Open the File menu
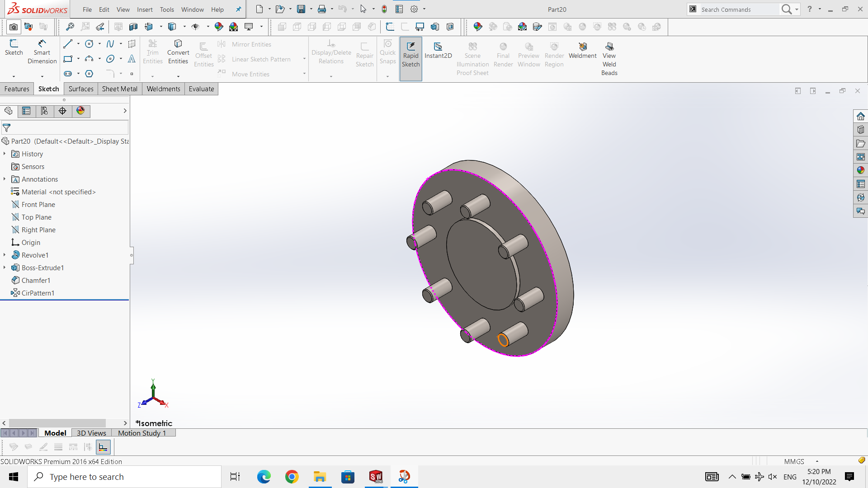 (87, 9)
